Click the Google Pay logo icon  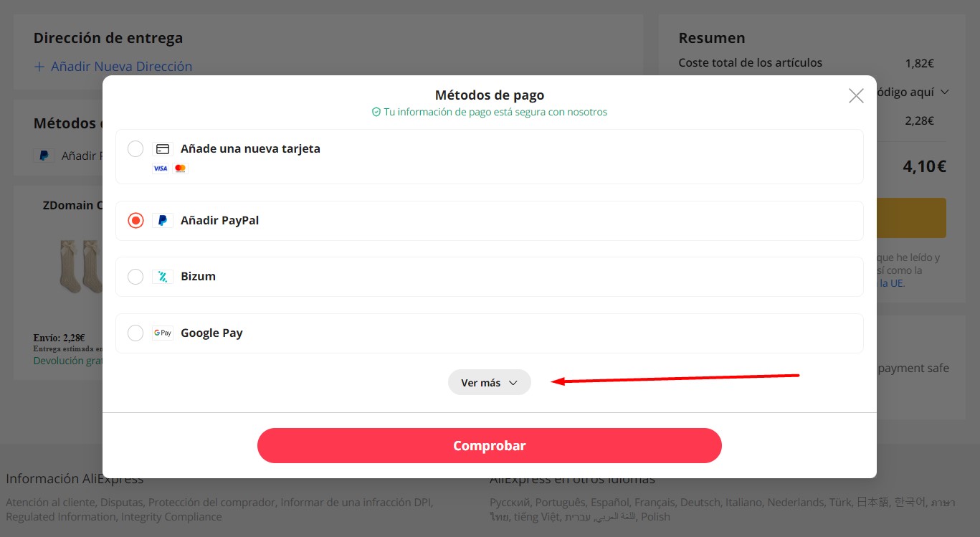point(163,333)
